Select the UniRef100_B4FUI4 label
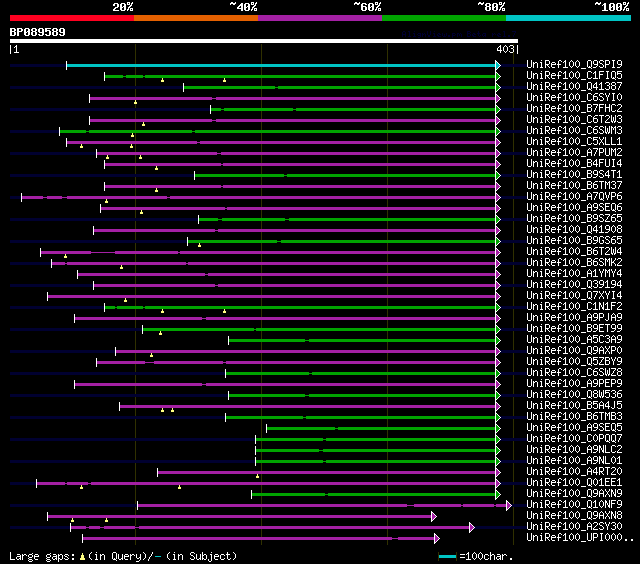Screen dimensions: 640x564 574,163
